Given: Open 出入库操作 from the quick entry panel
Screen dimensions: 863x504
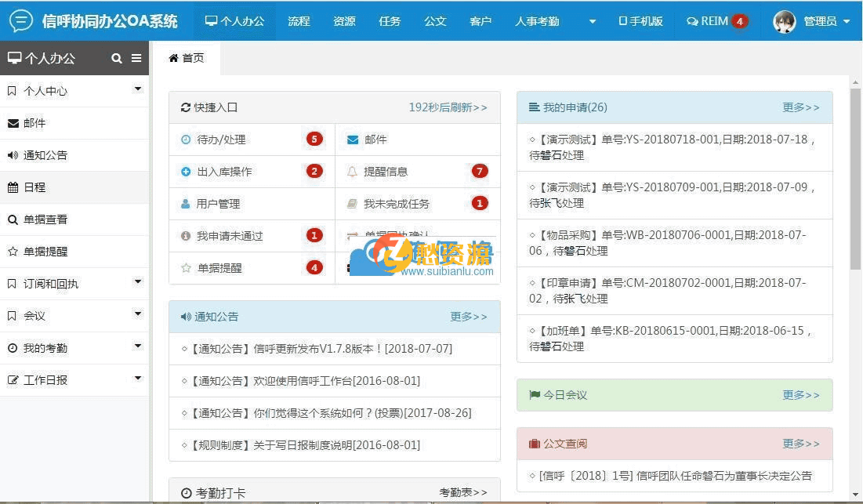Looking at the screenshot, I should pos(216,172).
